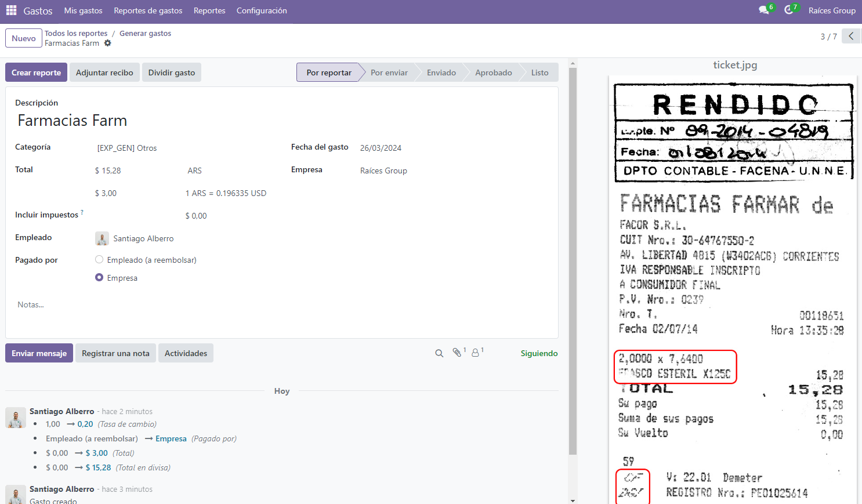Open the activities clock icon with badge 7
This screenshot has width=862, height=504.
pyautogui.click(x=788, y=10)
